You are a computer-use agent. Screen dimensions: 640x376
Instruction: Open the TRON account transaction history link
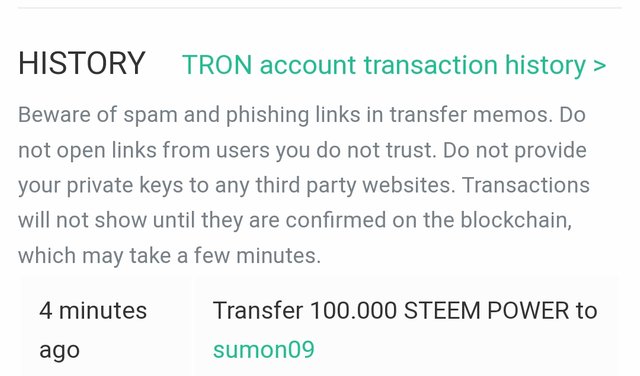point(394,65)
